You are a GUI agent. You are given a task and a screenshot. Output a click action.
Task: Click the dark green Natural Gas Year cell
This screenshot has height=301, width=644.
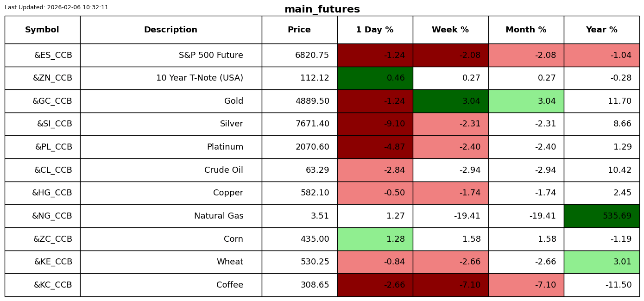601,216
